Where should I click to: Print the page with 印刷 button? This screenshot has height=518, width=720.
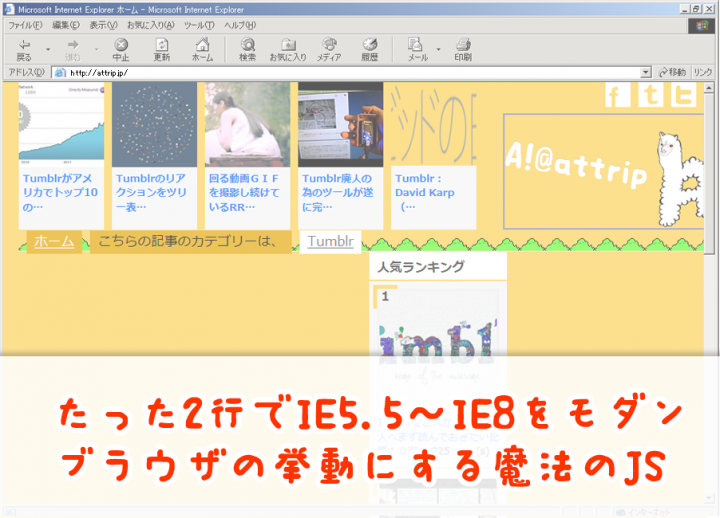pos(463,50)
